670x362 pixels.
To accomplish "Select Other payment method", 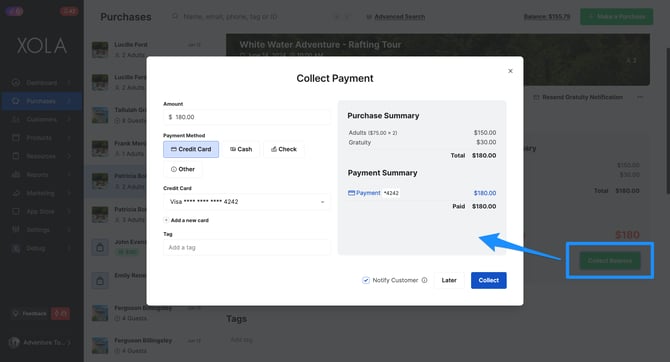I will [183, 169].
